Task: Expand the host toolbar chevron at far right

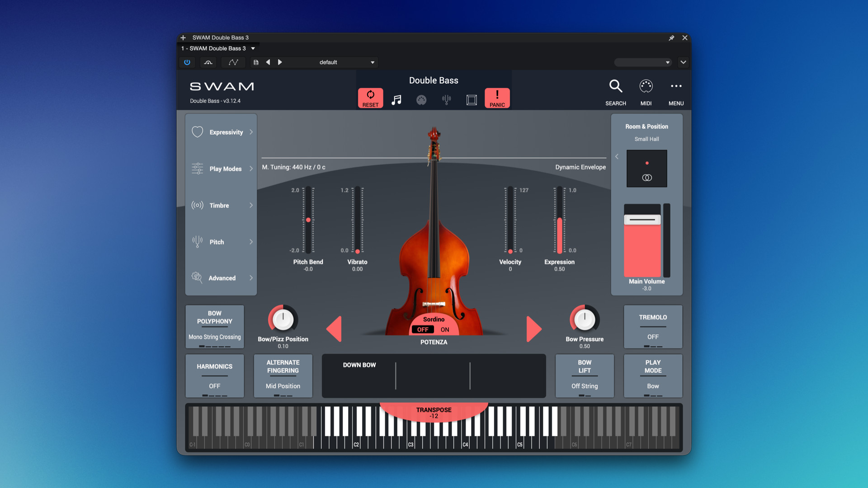Action: pyautogui.click(x=683, y=62)
